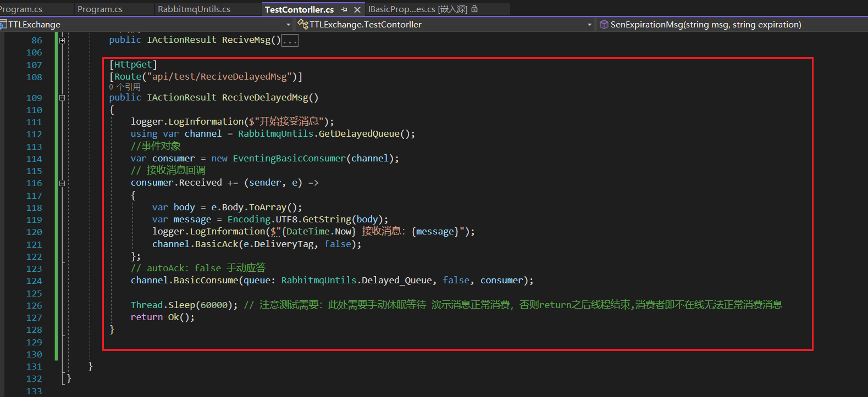The height and width of the screenshot is (397, 868).
Task: Click channel.BasicAck on line 121
Action: click(x=195, y=244)
